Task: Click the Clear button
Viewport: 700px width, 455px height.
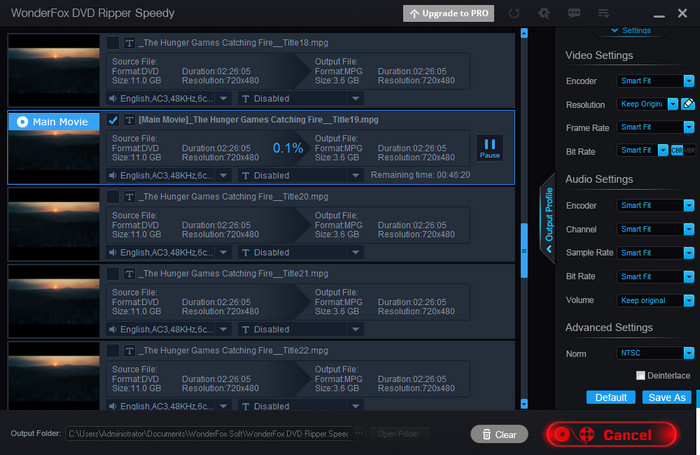Action: tap(499, 434)
